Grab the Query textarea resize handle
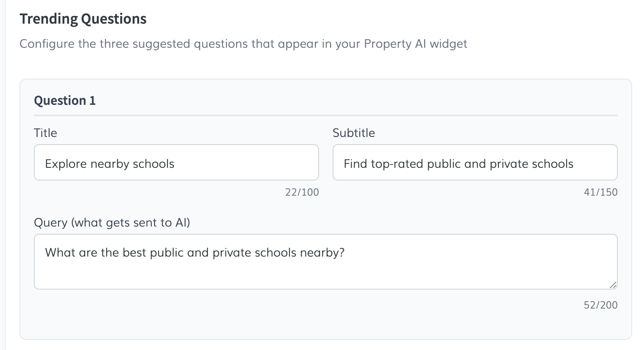The height and width of the screenshot is (350, 644). click(x=613, y=285)
